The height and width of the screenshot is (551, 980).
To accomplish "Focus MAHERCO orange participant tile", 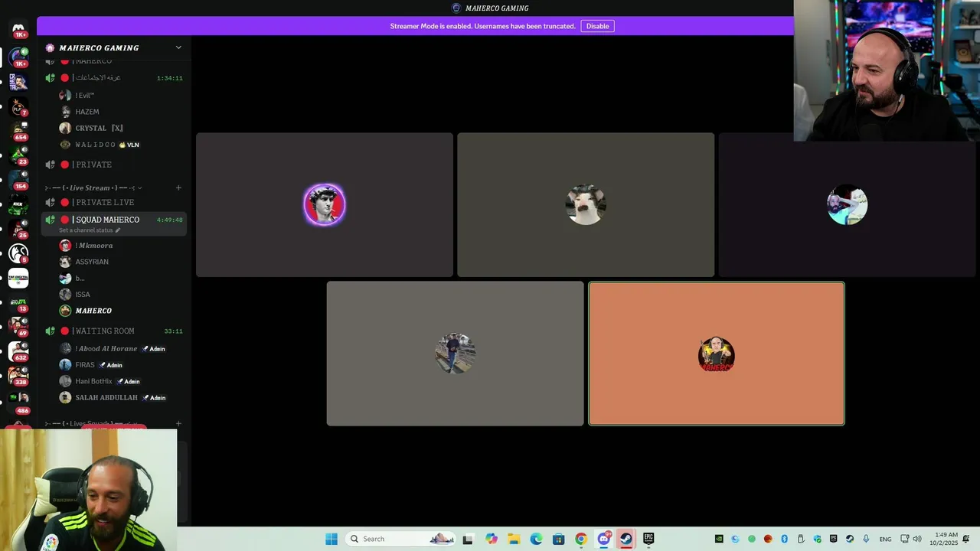I will tap(717, 354).
